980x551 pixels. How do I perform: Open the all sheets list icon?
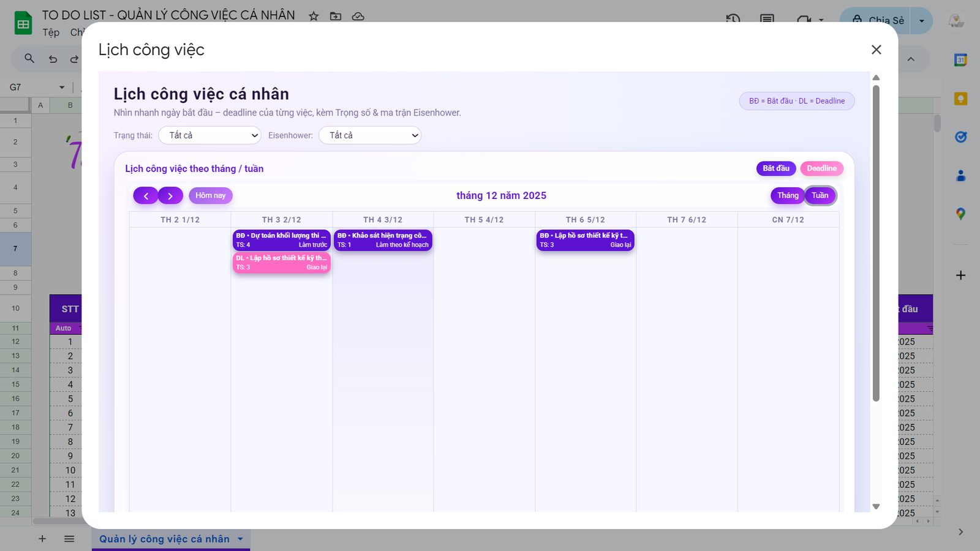(x=69, y=539)
